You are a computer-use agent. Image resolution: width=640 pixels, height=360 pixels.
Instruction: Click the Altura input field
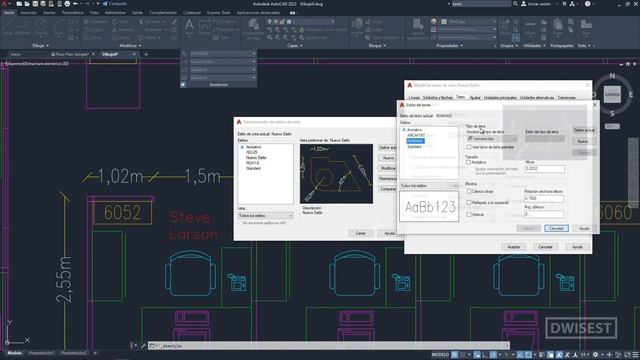[x=544, y=168]
